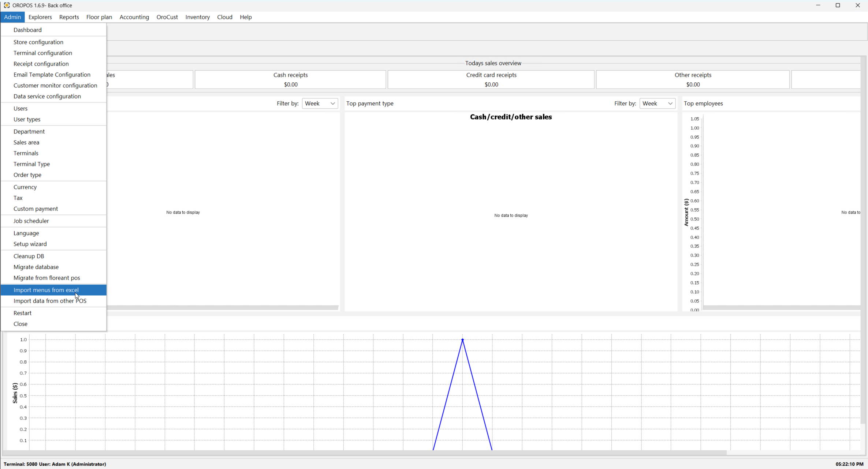This screenshot has width=868, height=469.
Task: Click the Top employees chart scrollbar
Action: click(782, 308)
